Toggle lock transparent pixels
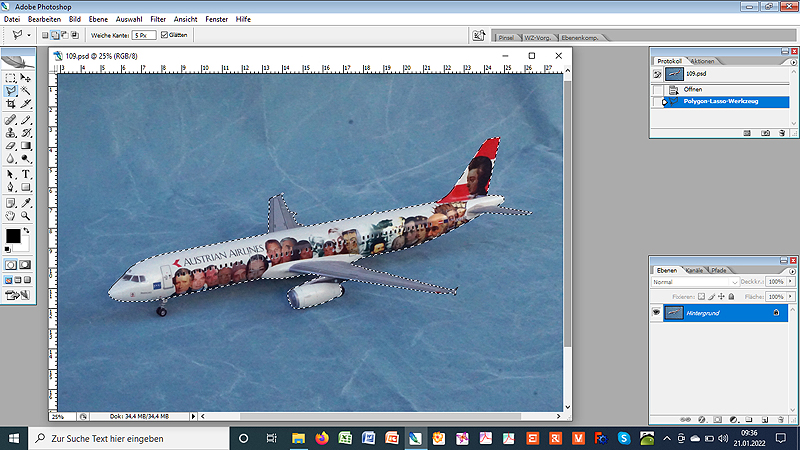 point(702,296)
